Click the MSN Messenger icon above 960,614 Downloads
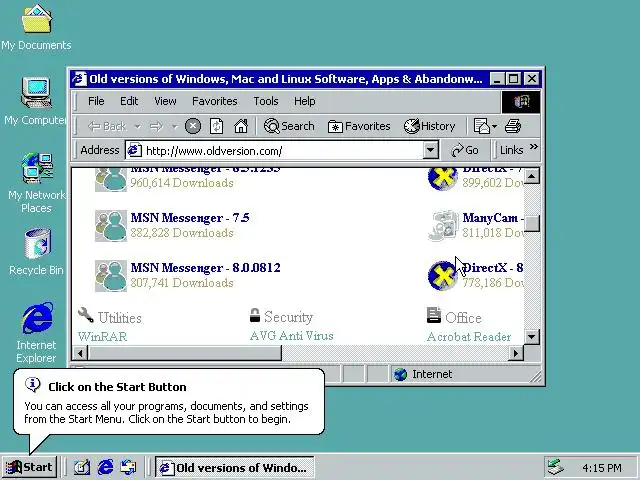The image size is (640, 480). tap(111, 180)
